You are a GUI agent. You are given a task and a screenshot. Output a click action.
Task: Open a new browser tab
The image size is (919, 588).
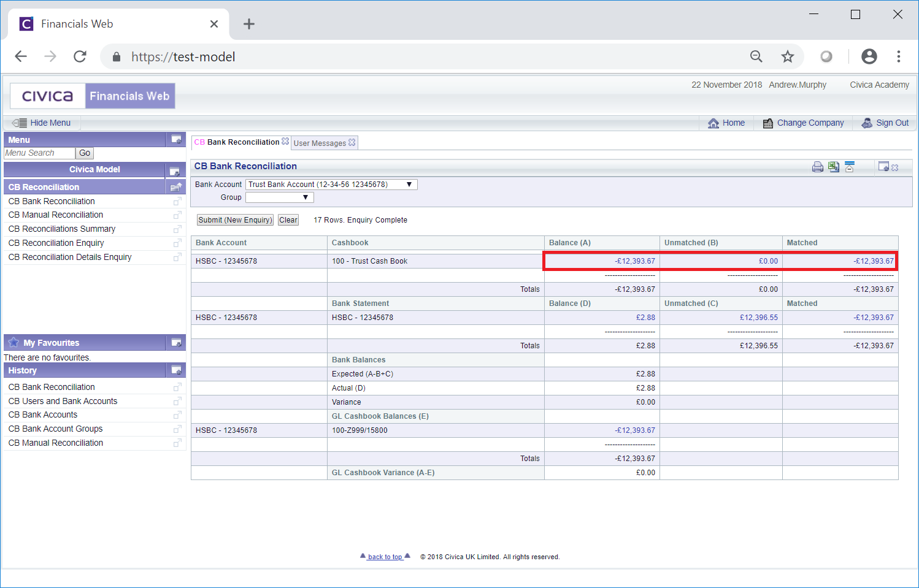point(248,24)
